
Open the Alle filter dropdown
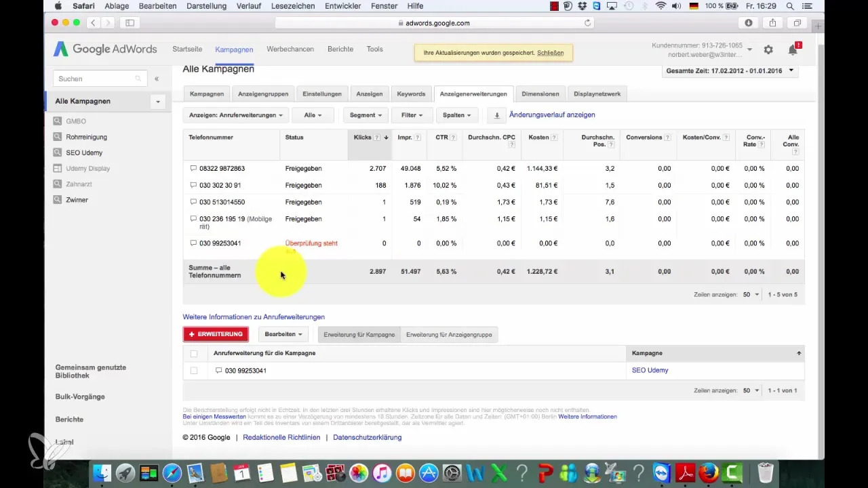(x=313, y=115)
